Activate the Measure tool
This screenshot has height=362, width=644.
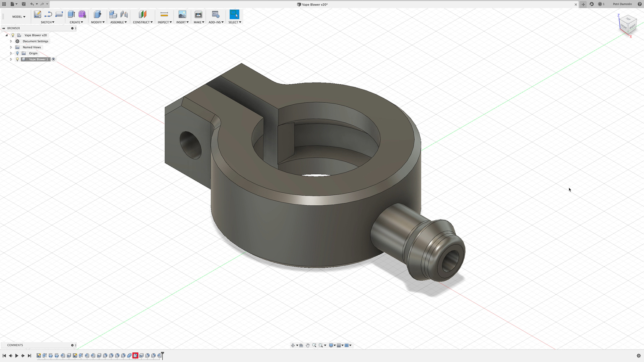[x=164, y=15]
